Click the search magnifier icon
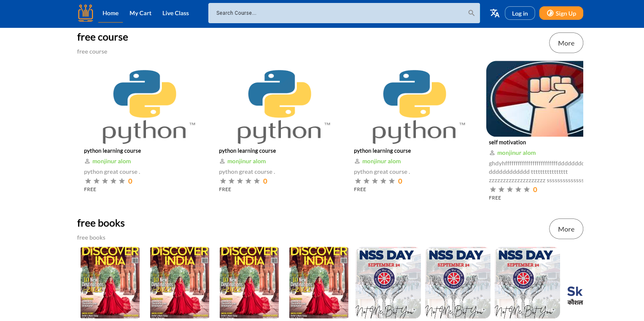The width and height of the screenshot is (644, 321). tap(472, 13)
